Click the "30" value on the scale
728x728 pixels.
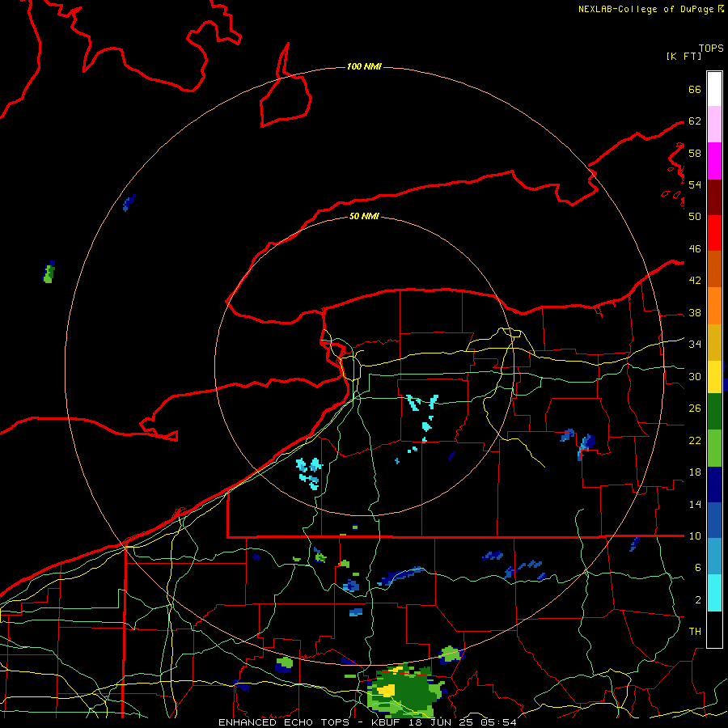pyautogui.click(x=695, y=376)
